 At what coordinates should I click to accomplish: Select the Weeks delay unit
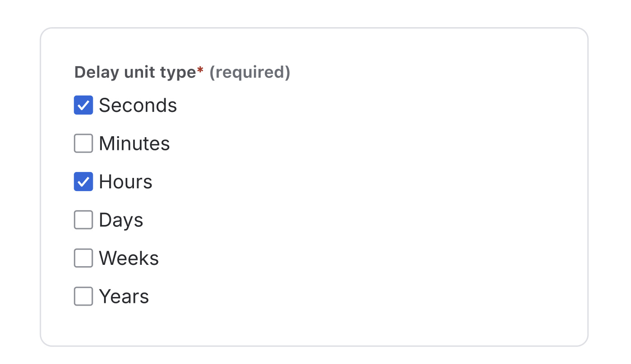point(83,258)
